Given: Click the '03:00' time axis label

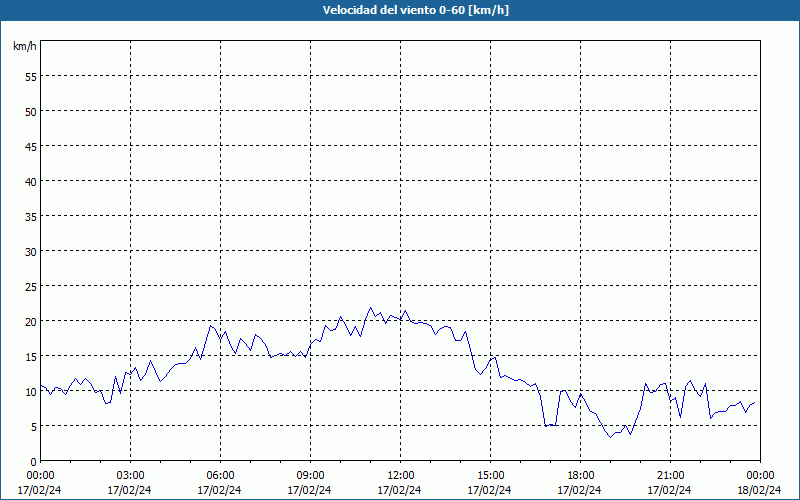Looking at the screenshot, I should tap(130, 476).
